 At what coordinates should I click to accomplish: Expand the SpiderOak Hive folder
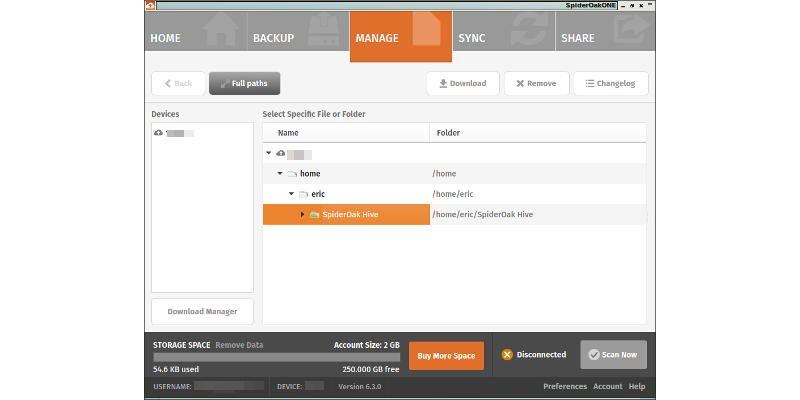302,214
